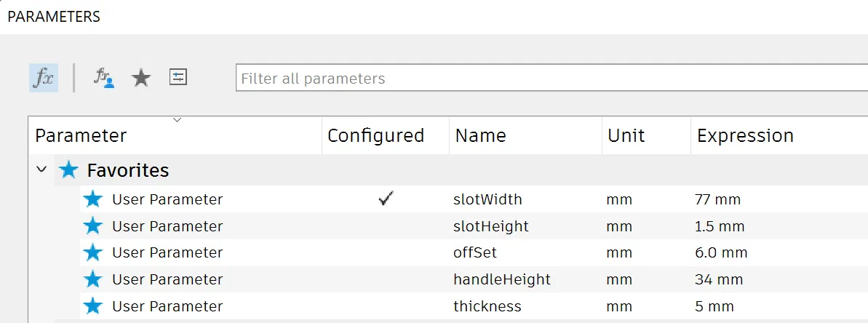Image resolution: width=868 pixels, height=323 pixels.
Task: Toggle the slotWidth Configured checkmark
Action: coord(386,199)
